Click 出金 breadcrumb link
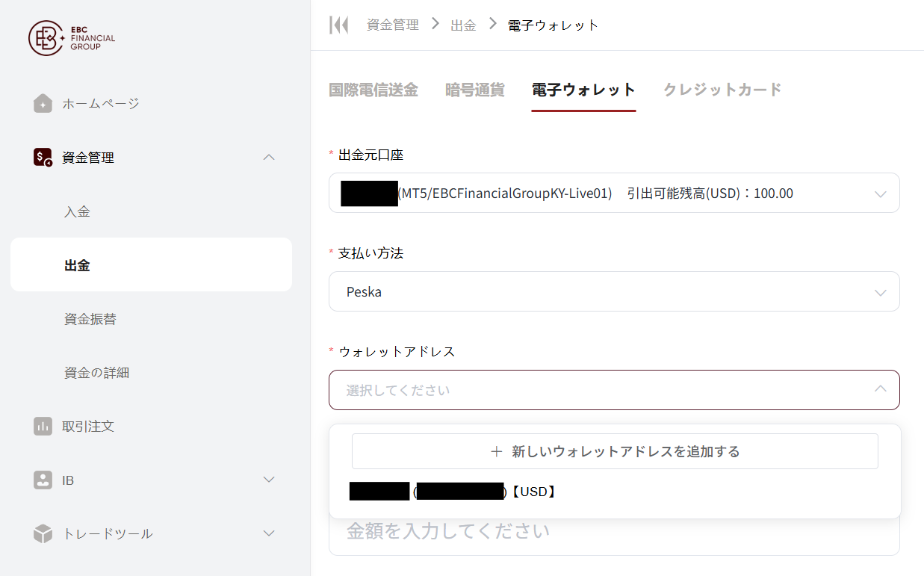 pyautogui.click(x=464, y=25)
